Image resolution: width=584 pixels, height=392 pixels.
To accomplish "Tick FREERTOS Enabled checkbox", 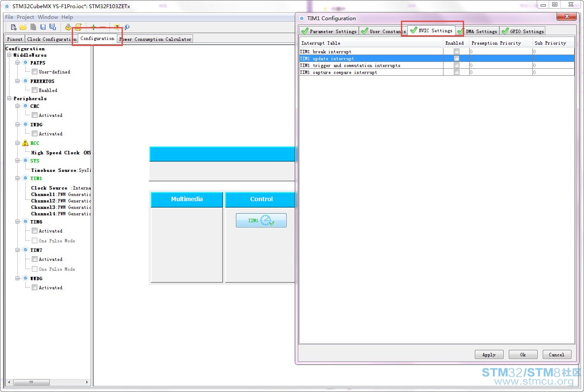I will pyautogui.click(x=34, y=90).
